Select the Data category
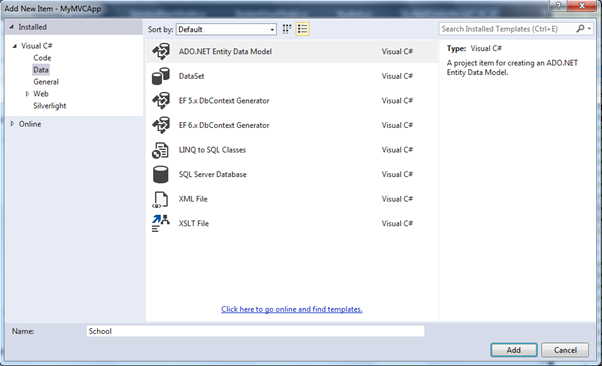The image size is (602, 366). 41,70
